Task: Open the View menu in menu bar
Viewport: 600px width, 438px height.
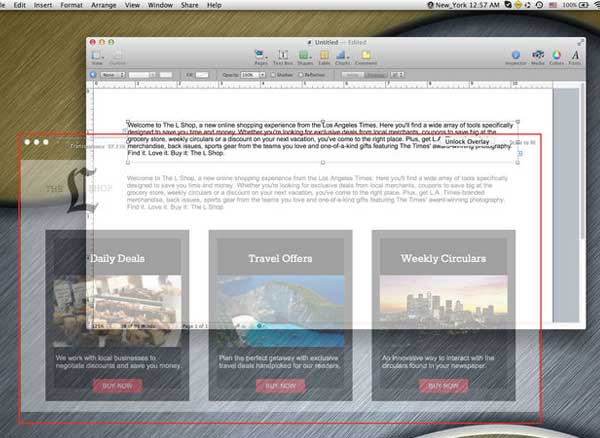Action: point(132,5)
